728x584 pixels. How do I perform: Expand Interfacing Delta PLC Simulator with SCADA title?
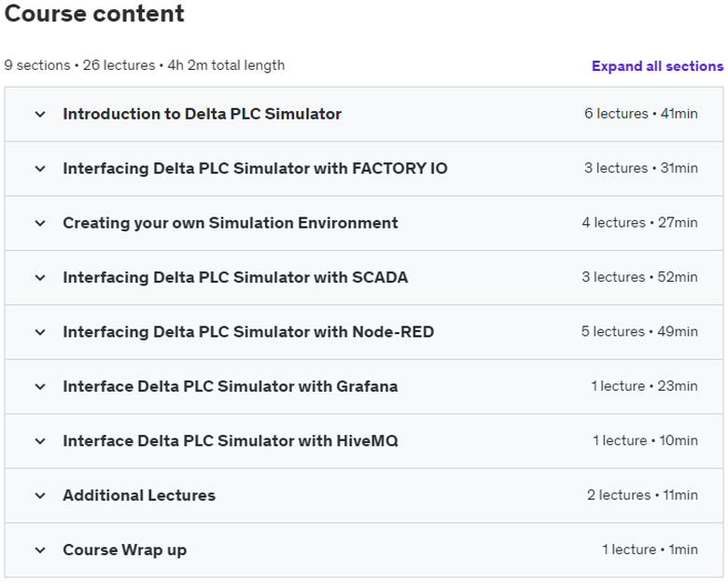click(235, 278)
